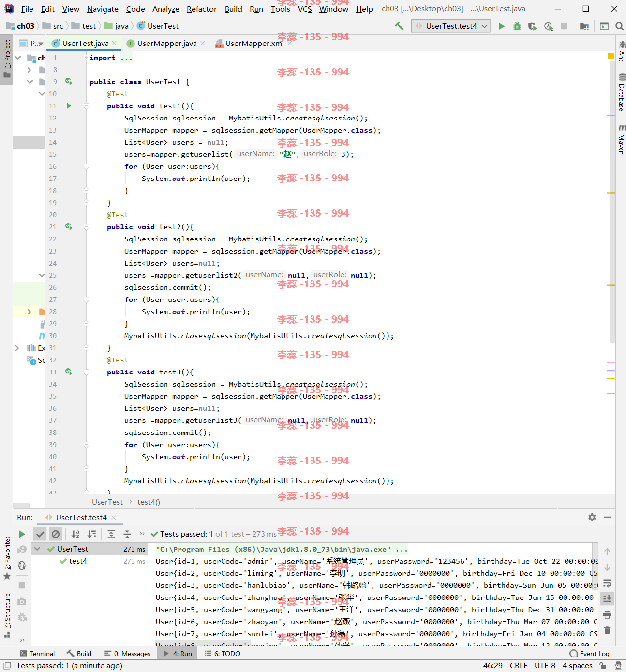This screenshot has height=672, width=626.
Task: Print console output
Action: (x=607, y=614)
